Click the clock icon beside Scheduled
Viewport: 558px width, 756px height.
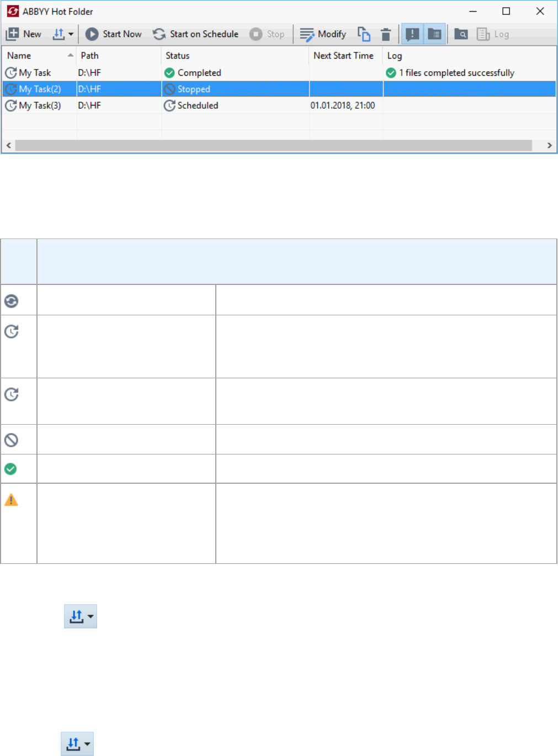(169, 105)
